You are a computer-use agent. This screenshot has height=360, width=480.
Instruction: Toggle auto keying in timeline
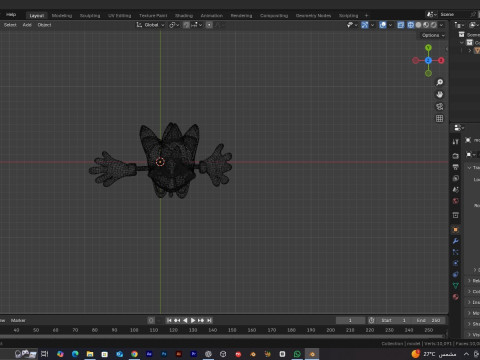(151, 320)
